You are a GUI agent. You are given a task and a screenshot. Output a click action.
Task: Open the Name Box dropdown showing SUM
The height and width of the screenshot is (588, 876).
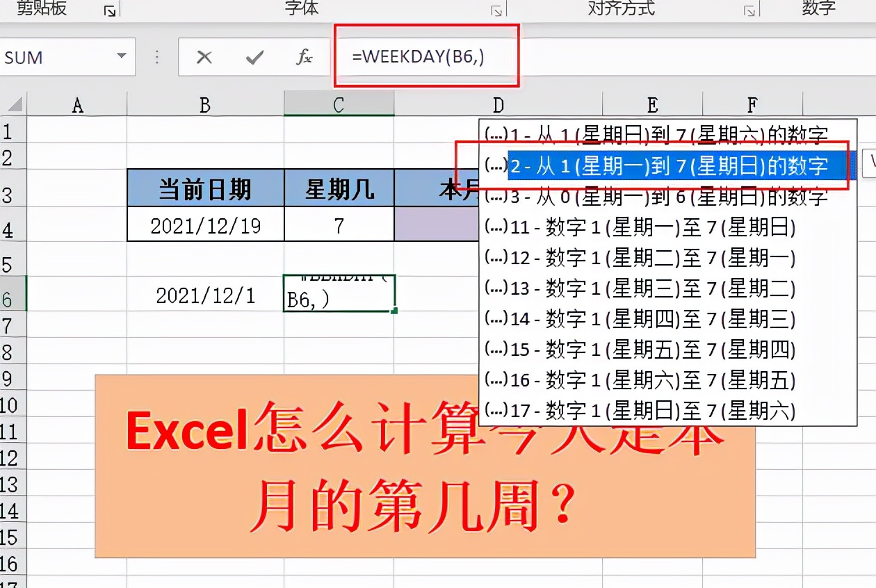(x=122, y=56)
